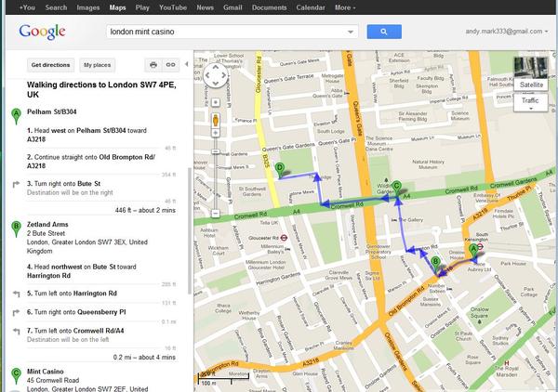Click the Mint Casino place name
Viewport: 558px width, 392px height.
click(46, 372)
